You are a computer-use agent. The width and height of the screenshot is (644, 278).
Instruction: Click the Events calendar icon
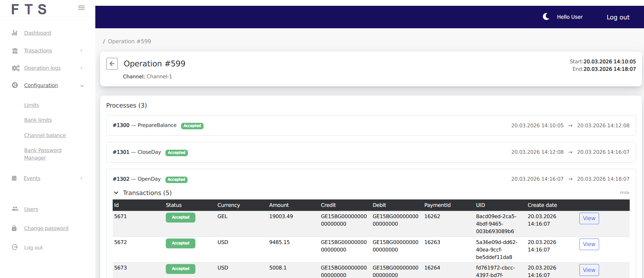[14, 178]
